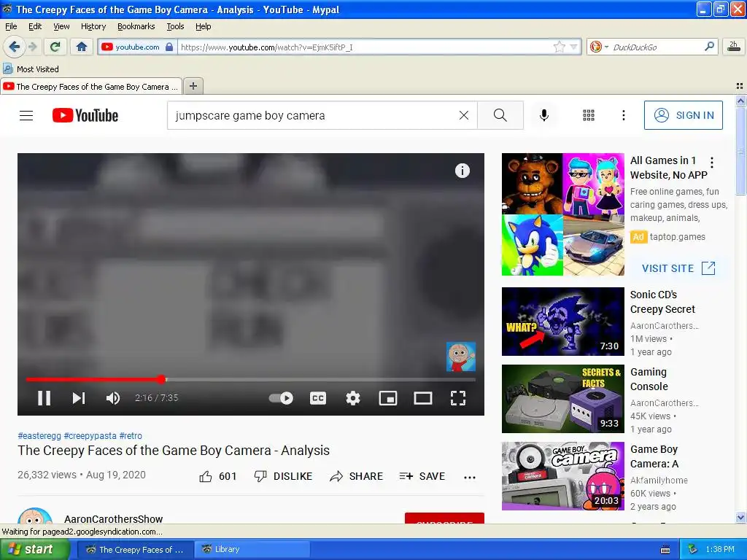This screenshot has width=747, height=560.
Task: Toggle closed captions
Action: [x=318, y=398]
